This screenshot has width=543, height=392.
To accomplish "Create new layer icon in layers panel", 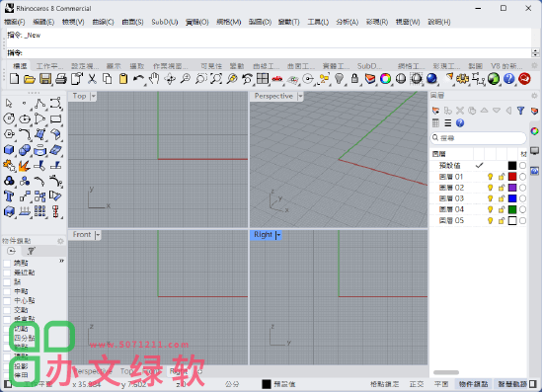I will 436,111.
